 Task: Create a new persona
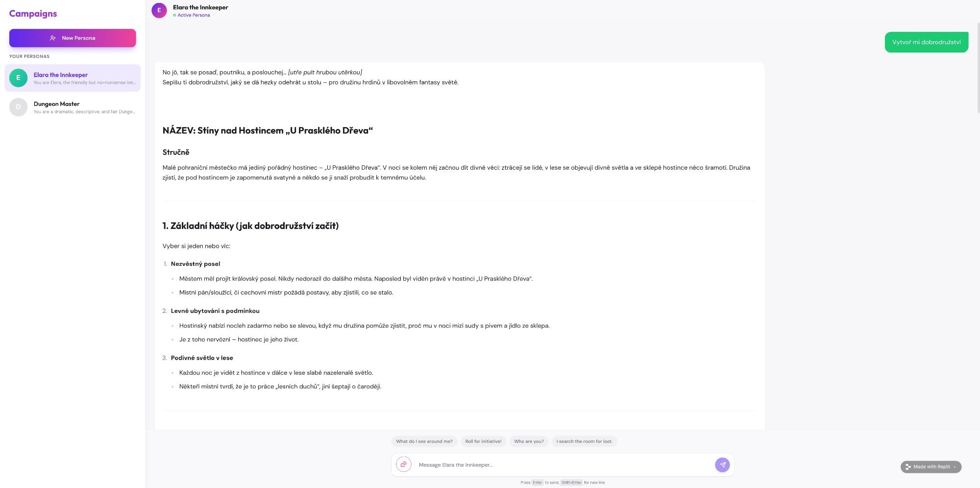pos(73,38)
